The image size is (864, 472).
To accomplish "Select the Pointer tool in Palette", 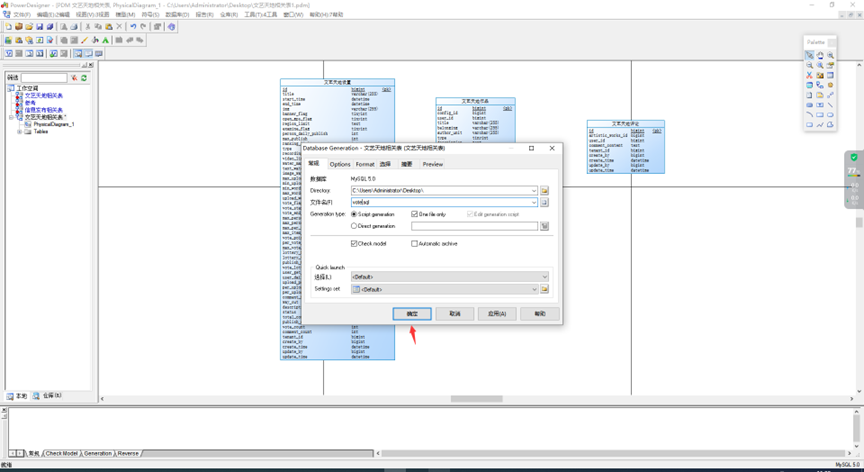I will (x=809, y=55).
